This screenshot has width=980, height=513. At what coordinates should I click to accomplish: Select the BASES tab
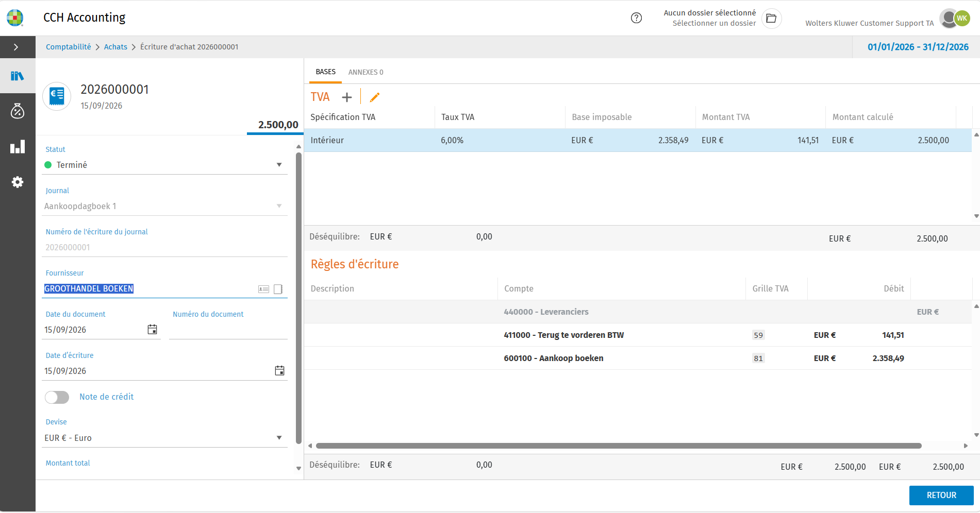pyautogui.click(x=325, y=72)
